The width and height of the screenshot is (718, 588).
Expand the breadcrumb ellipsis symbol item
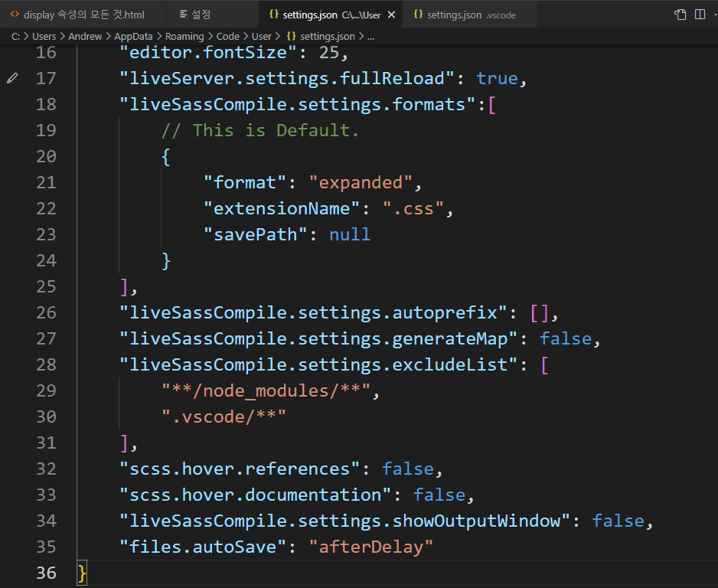point(371,37)
